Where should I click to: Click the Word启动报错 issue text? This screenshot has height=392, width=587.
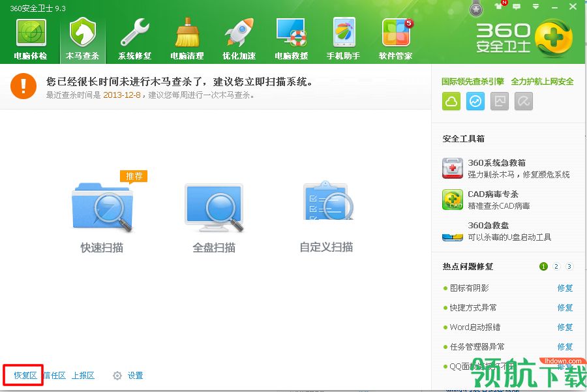[x=475, y=327]
